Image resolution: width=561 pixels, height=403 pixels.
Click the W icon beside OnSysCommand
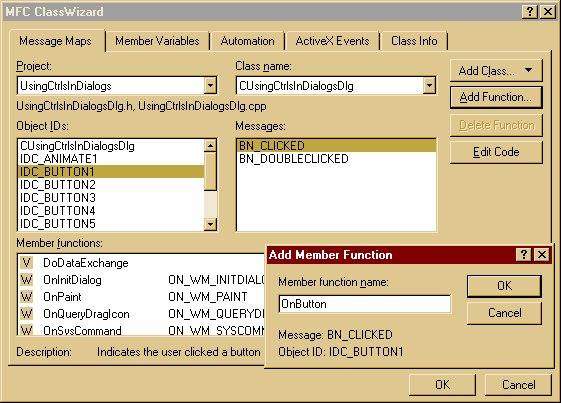[26, 330]
